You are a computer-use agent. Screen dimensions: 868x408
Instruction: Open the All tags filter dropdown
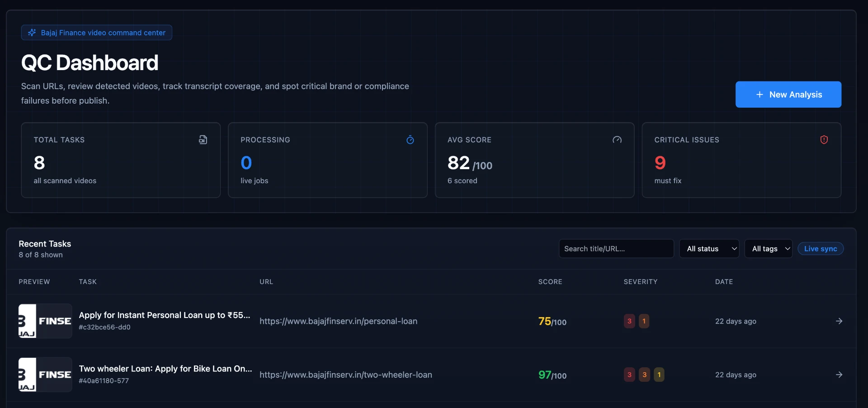(769, 249)
